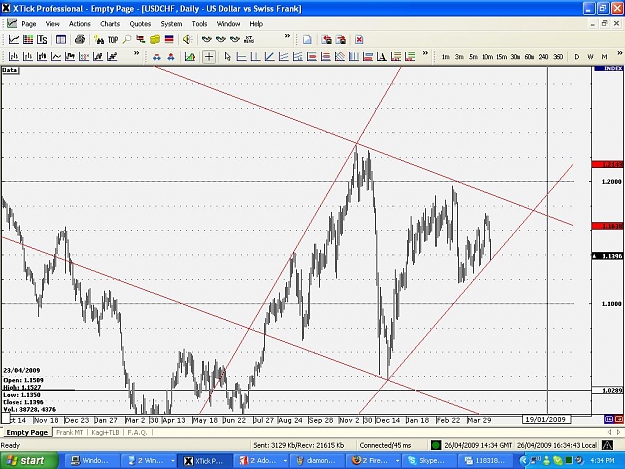Click the red icon at chart bottom-right corner
Image resolution: width=625 pixels, height=469 pixels.
point(619,419)
